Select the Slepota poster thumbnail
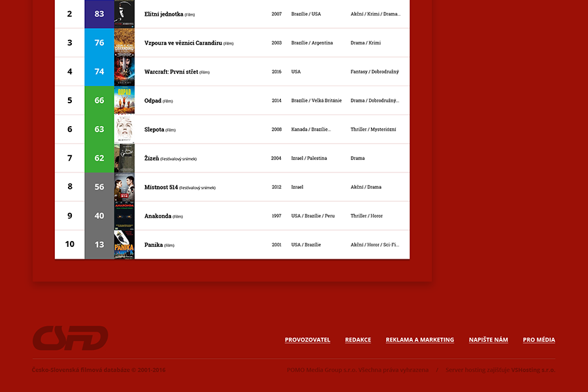588x392 pixels. pos(124,129)
